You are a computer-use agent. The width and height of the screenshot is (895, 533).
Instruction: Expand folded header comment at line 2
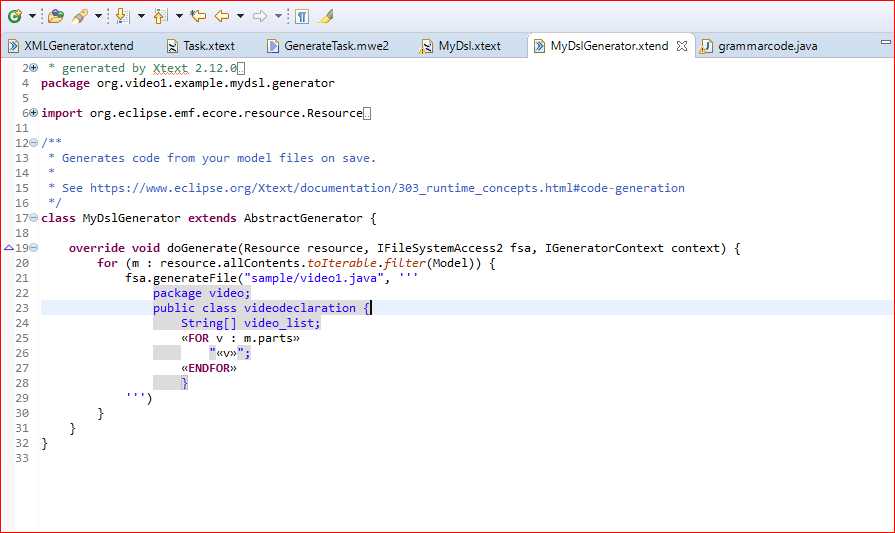point(33,68)
